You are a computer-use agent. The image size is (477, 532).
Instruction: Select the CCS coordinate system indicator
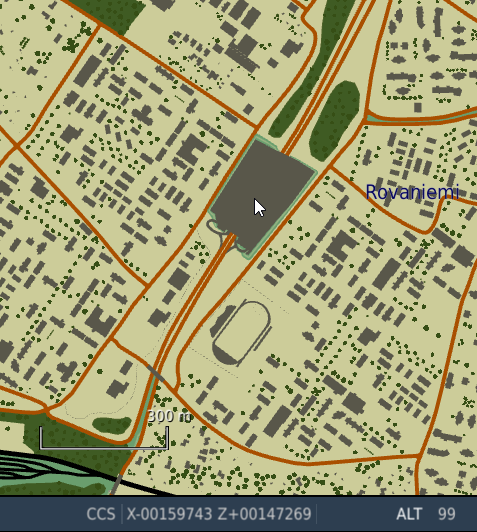[x=101, y=514]
